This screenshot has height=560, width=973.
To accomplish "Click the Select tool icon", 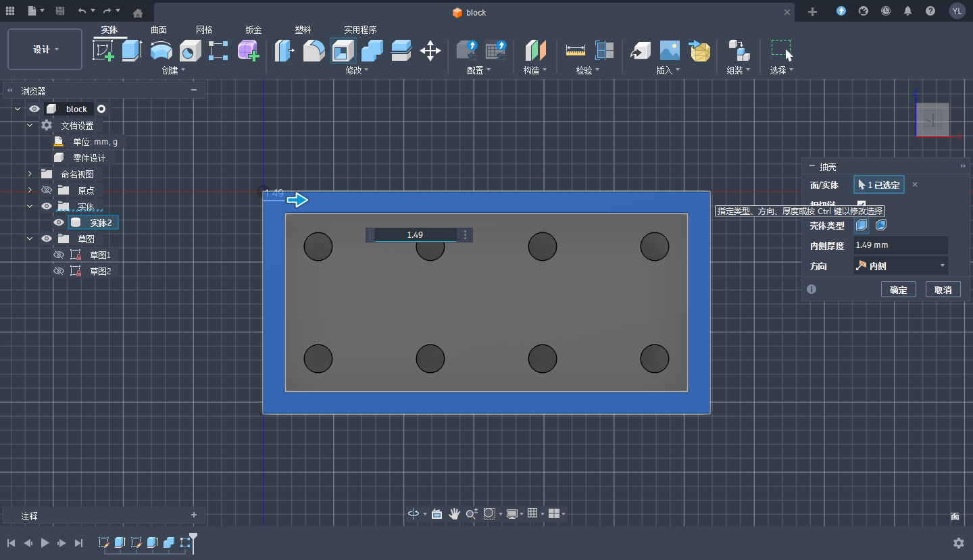I will point(781,51).
